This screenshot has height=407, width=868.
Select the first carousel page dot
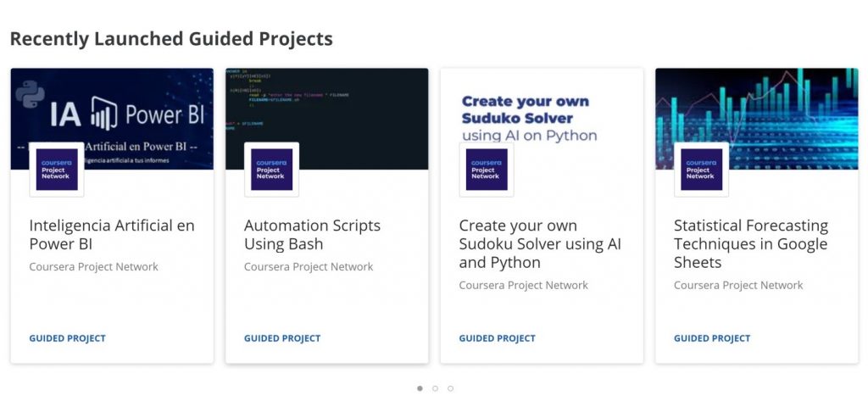click(x=420, y=388)
